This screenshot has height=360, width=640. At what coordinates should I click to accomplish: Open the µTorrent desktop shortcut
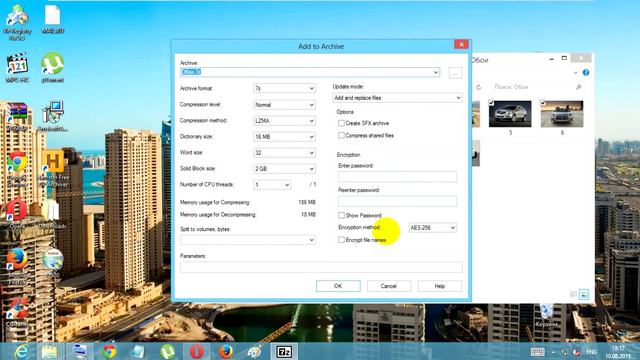[53, 68]
